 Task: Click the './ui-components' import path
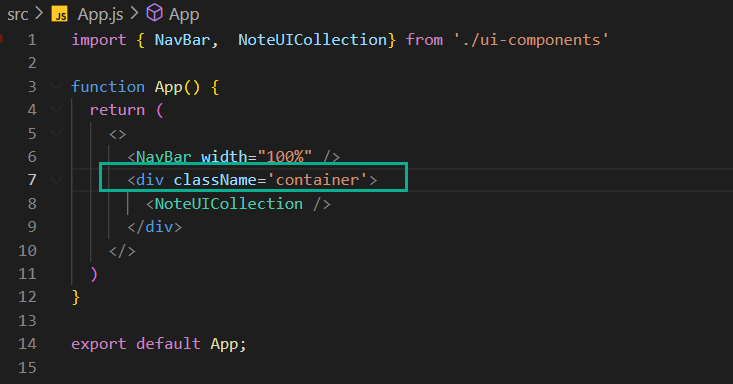click(x=531, y=40)
